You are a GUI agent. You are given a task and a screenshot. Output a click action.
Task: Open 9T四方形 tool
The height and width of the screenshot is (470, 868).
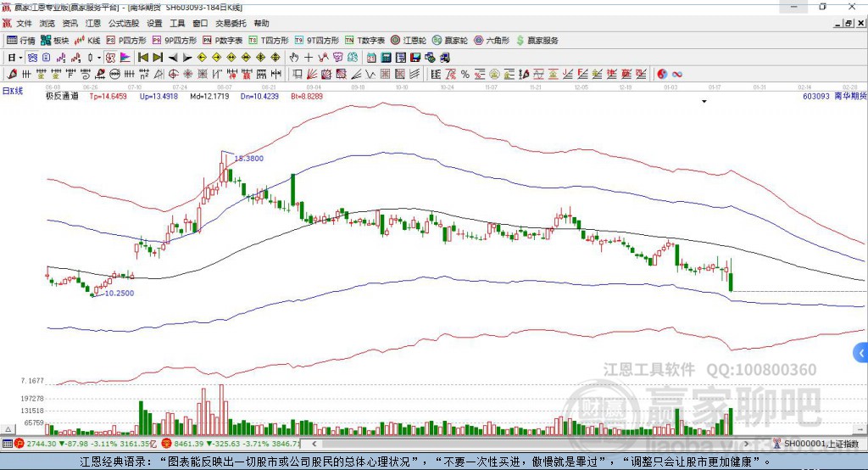[317, 41]
